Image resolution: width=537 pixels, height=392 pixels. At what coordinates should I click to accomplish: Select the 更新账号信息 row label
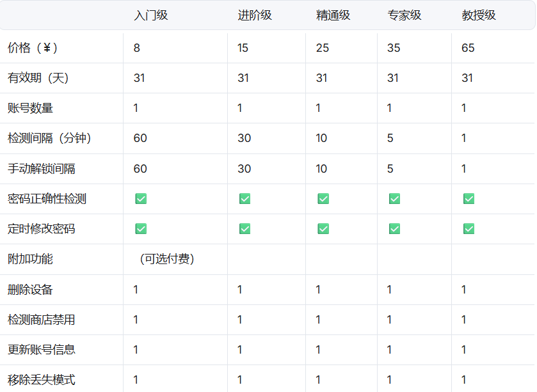tap(42, 350)
